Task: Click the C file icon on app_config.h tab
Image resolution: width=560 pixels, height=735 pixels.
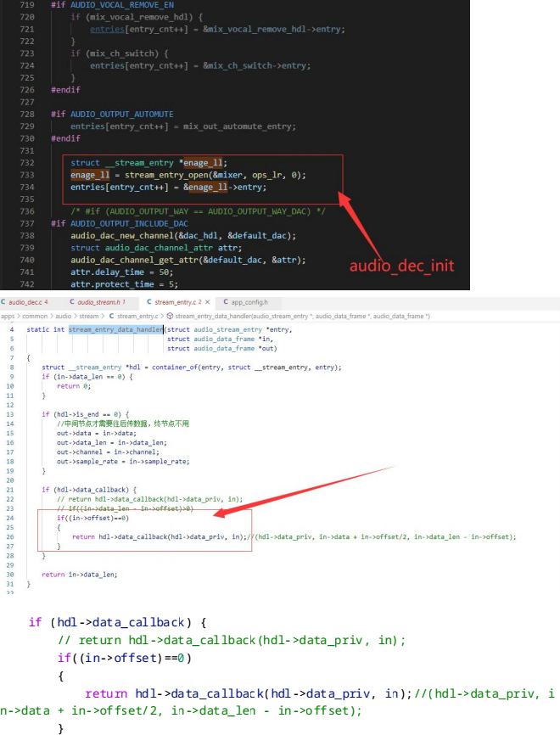Action: [x=226, y=302]
